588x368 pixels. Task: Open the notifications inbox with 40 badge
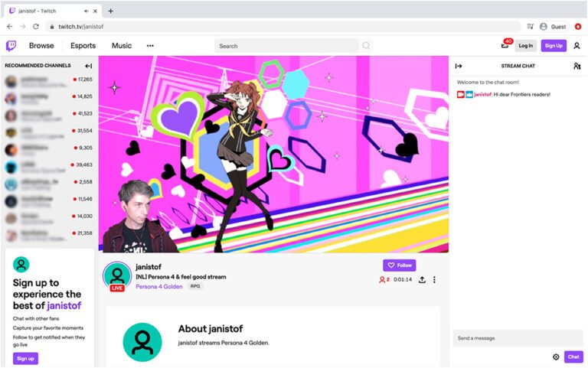click(505, 46)
